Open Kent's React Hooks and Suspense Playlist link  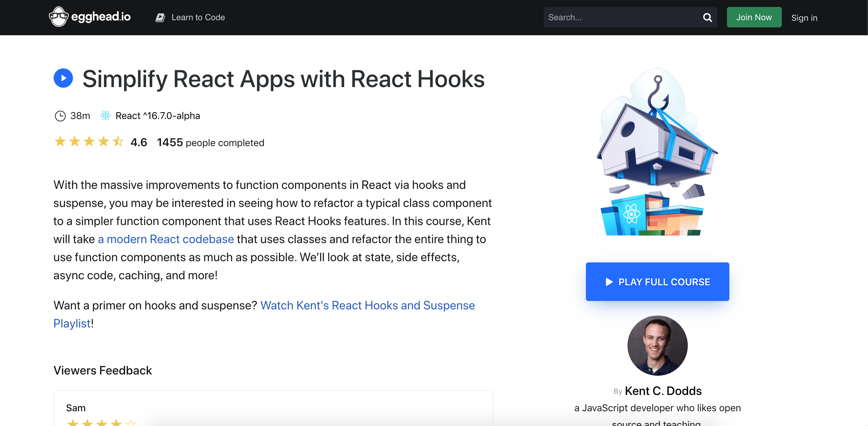pos(367,305)
